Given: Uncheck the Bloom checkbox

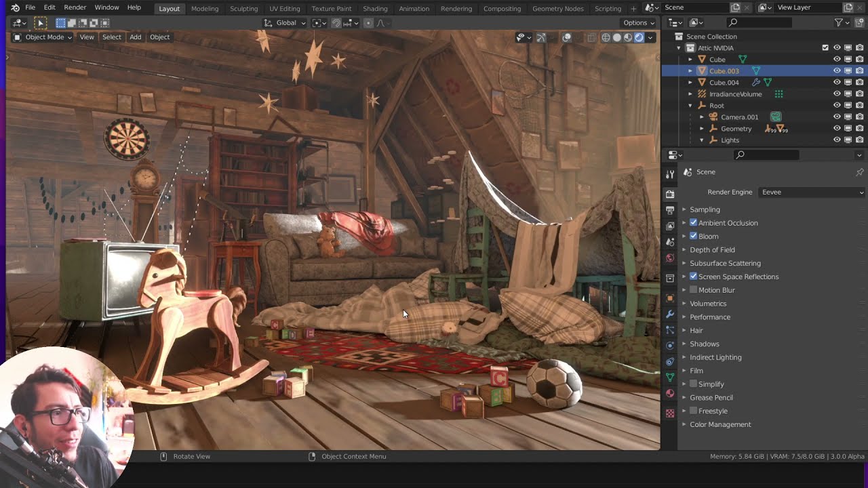Looking at the screenshot, I should click(x=694, y=236).
